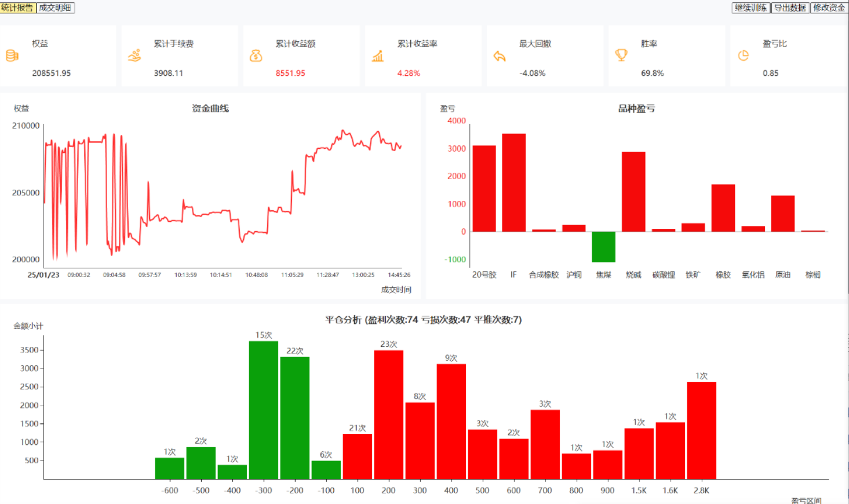Click the 盈亏区间 axis caption
The height and width of the screenshot is (504, 849).
pyautogui.click(x=806, y=500)
